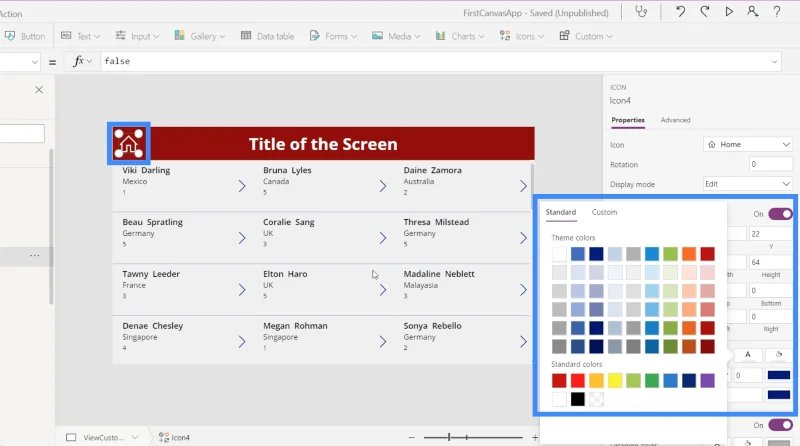The height and width of the screenshot is (446, 800).
Task: Click the arrow next to Madaline Neblett
Action: pyautogui.click(x=523, y=290)
